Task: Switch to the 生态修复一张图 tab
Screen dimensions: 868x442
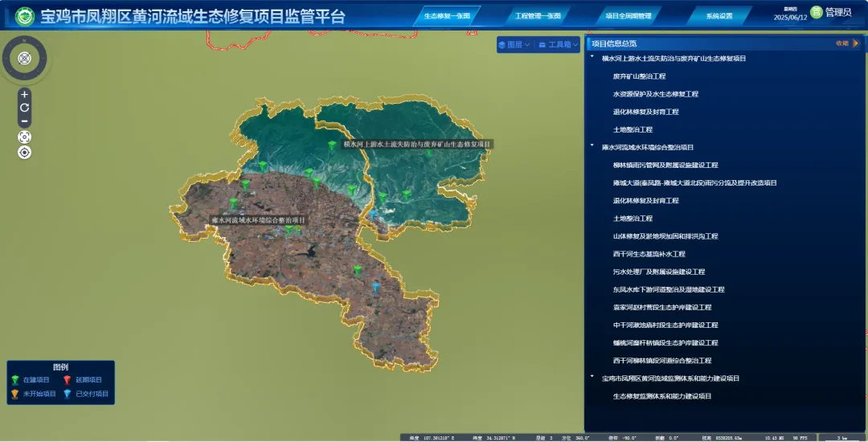Action: point(448,15)
